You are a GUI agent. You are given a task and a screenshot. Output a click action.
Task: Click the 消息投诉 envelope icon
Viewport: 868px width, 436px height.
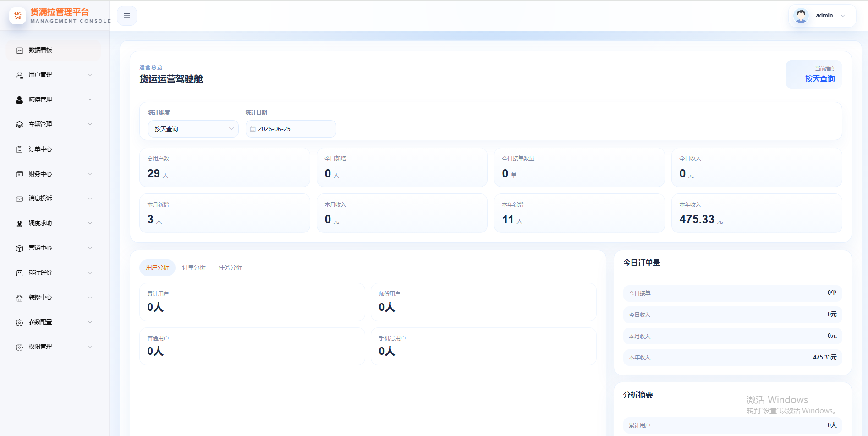click(x=20, y=199)
